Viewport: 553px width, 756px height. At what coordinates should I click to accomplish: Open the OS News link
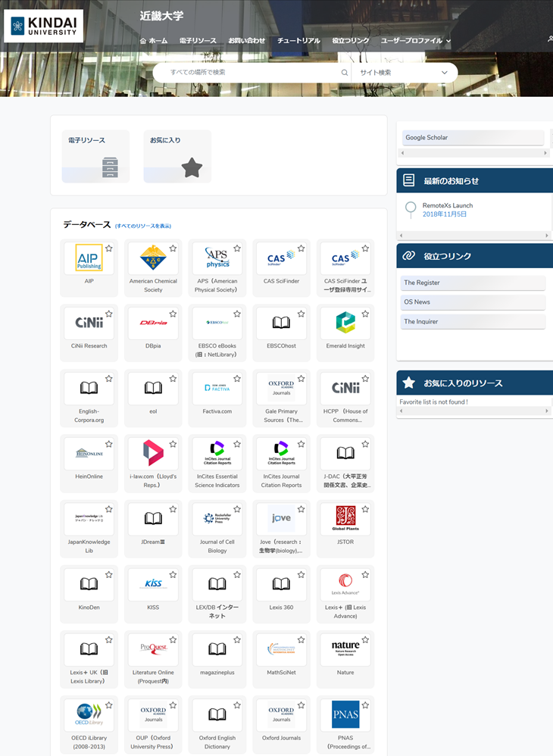473,301
